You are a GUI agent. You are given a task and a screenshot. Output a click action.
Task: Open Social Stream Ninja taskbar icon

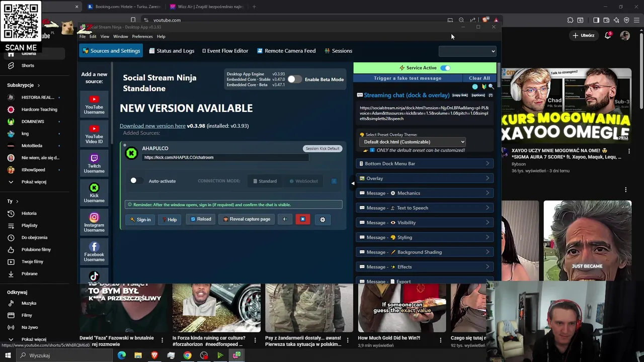236,355
